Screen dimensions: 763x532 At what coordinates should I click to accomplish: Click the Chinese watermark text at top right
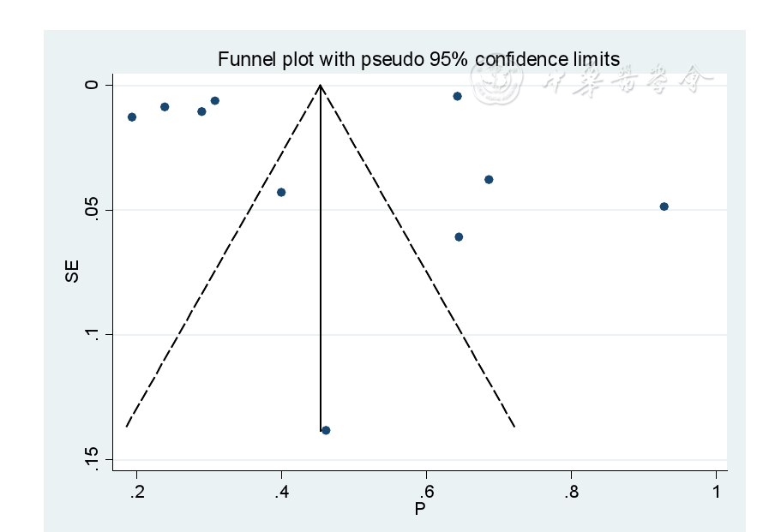pos(628,82)
